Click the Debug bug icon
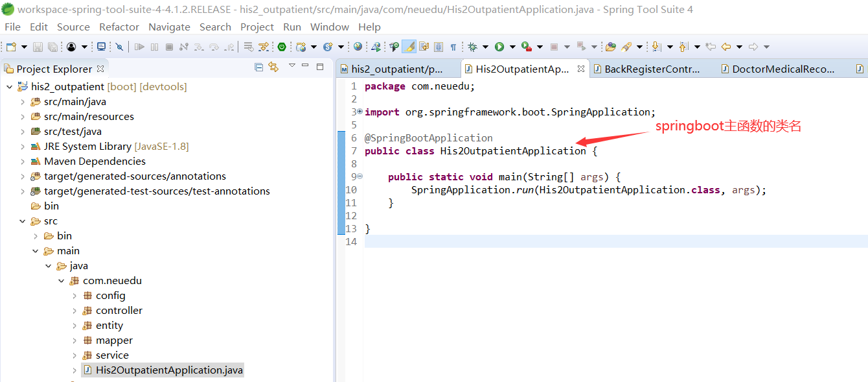This screenshot has width=868, height=382. (x=473, y=47)
